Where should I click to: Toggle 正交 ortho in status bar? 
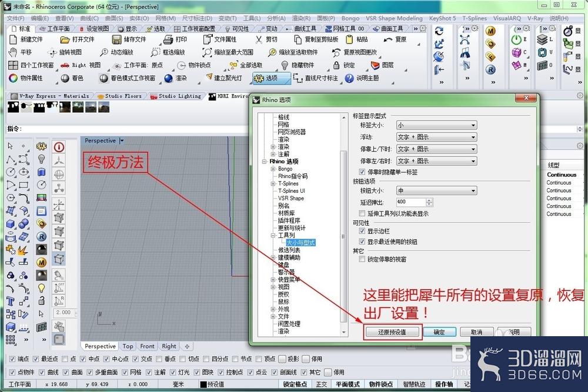click(x=322, y=384)
